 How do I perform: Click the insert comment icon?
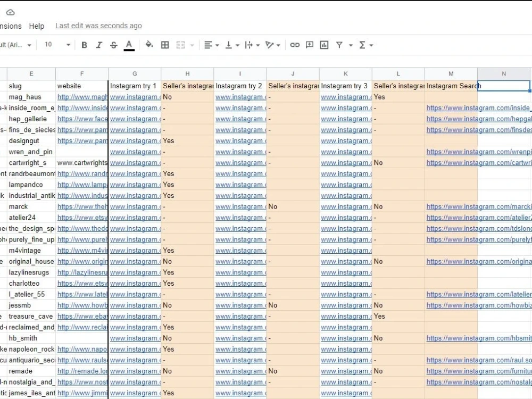(x=310, y=45)
